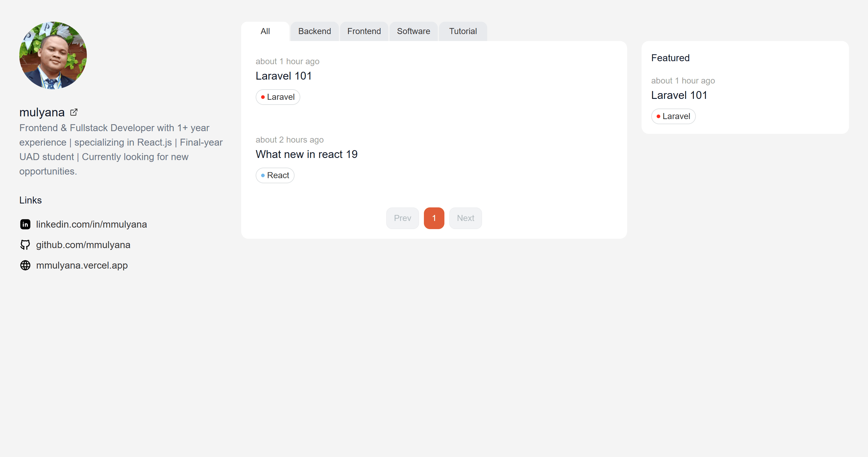Open Featured Laravel 101 post

pos(679,95)
